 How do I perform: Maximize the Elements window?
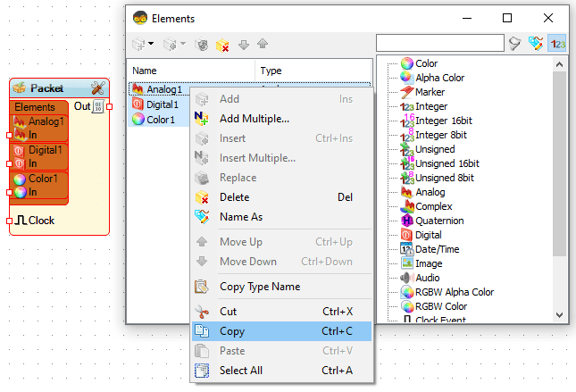[x=507, y=18]
